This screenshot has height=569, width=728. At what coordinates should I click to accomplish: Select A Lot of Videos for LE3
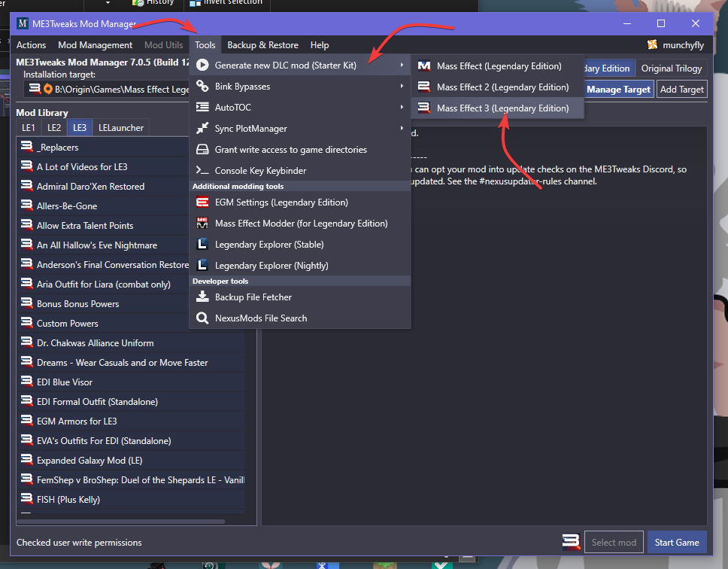[103, 167]
